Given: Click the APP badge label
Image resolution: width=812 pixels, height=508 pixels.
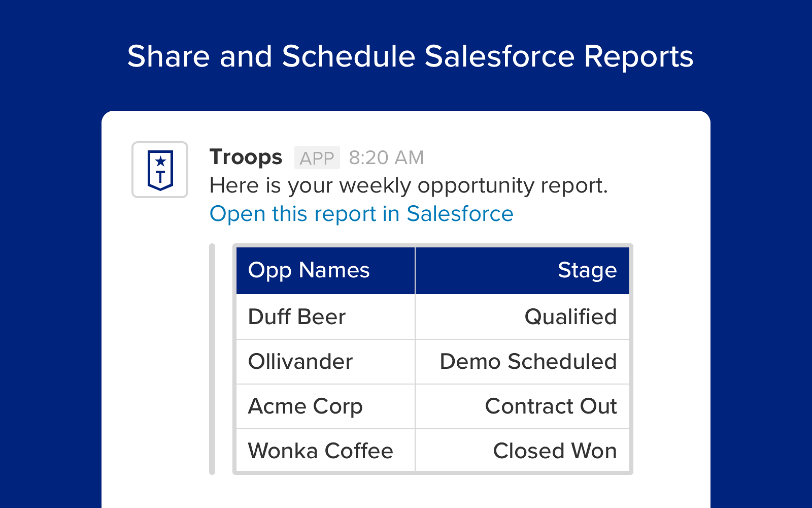Looking at the screenshot, I should (317, 158).
